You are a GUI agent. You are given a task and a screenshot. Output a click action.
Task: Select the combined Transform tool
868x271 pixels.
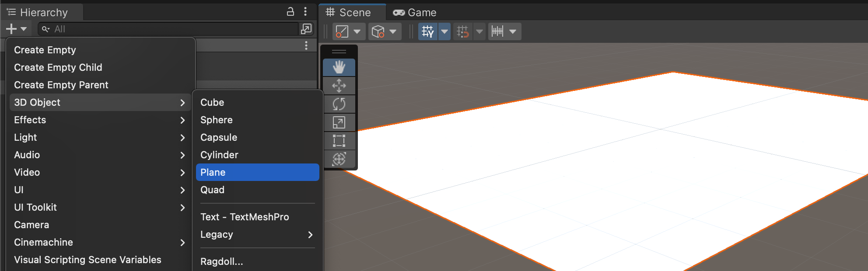point(339,159)
